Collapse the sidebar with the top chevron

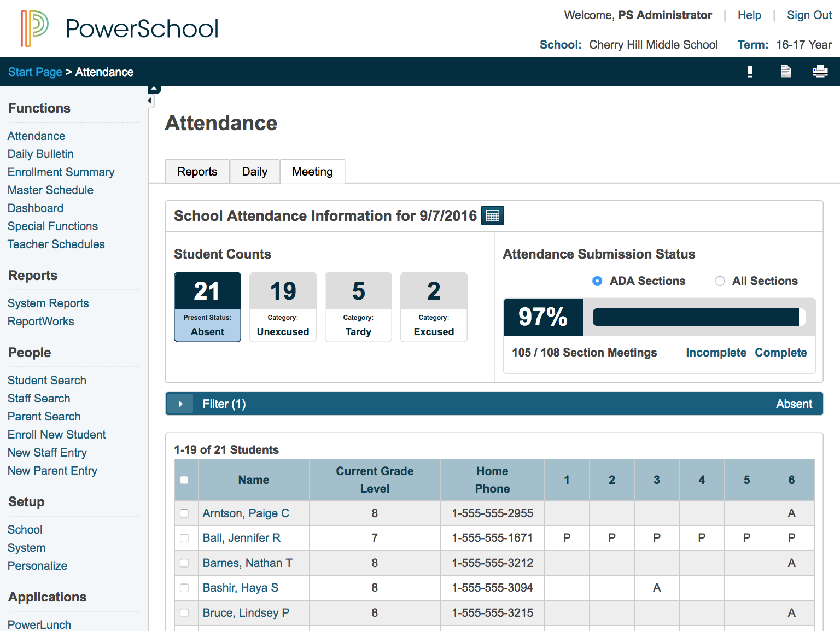pos(154,88)
